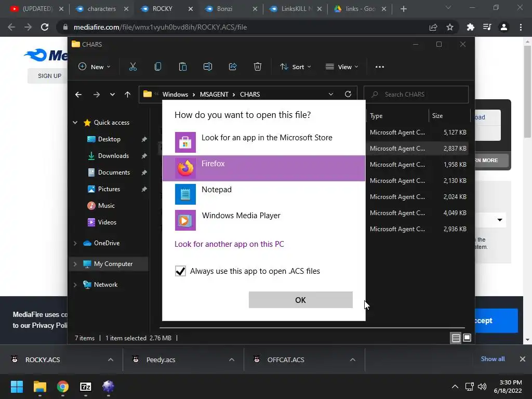532x399 pixels.
Task: Confirm app choice with OK button
Action: 301,300
